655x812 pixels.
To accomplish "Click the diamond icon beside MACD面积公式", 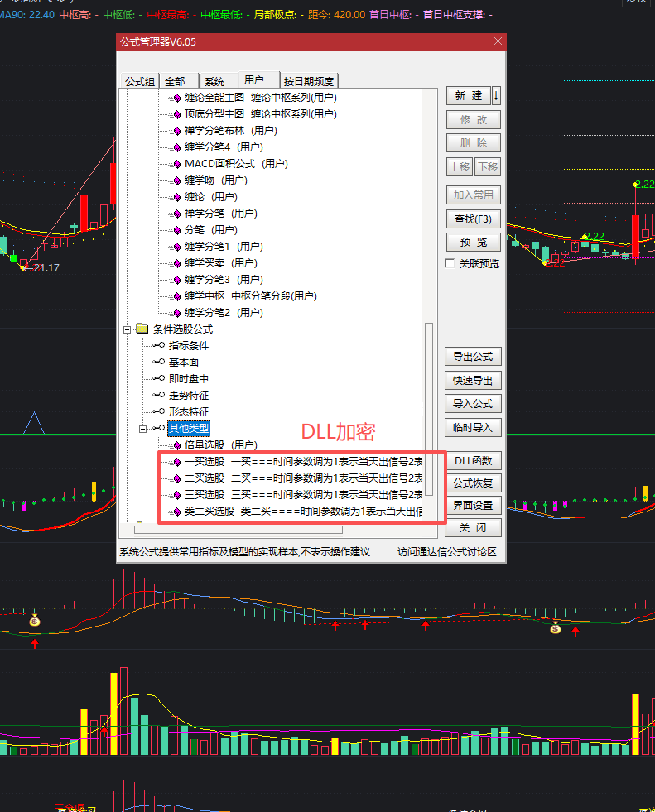I will click(x=176, y=164).
